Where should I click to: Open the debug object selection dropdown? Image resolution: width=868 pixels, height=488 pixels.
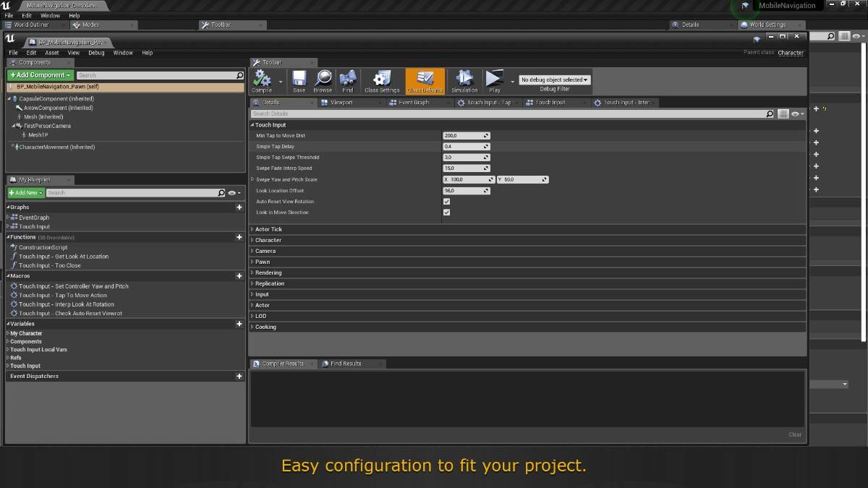pyautogui.click(x=555, y=80)
